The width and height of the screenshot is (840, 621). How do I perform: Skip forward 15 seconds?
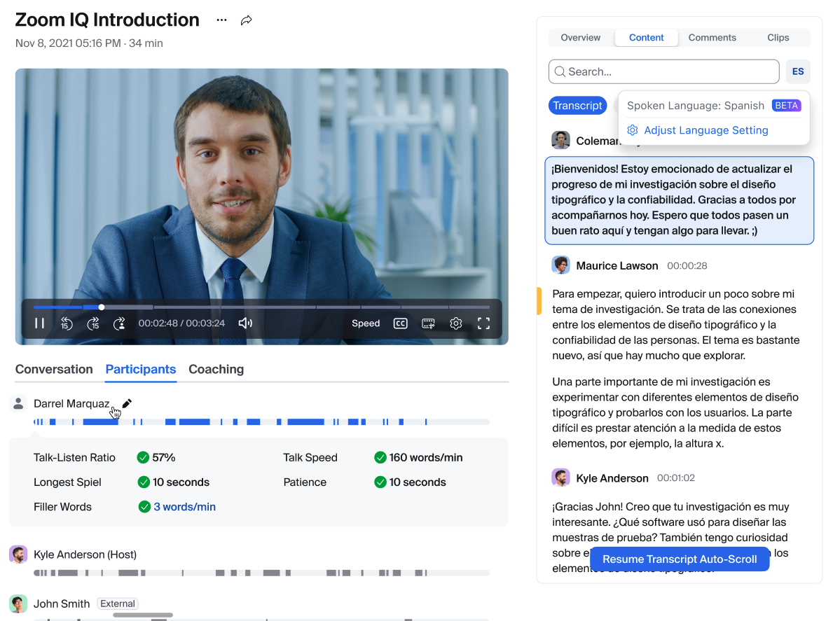(x=93, y=323)
